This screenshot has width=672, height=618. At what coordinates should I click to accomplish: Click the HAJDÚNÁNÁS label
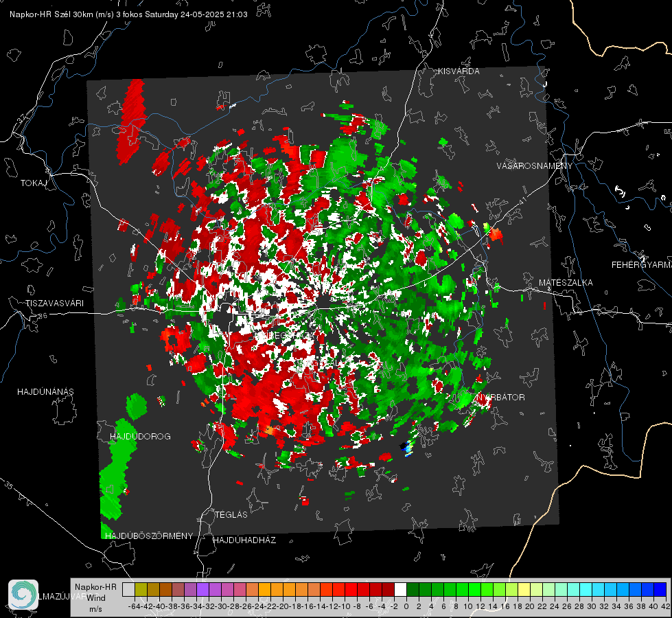coord(45,392)
